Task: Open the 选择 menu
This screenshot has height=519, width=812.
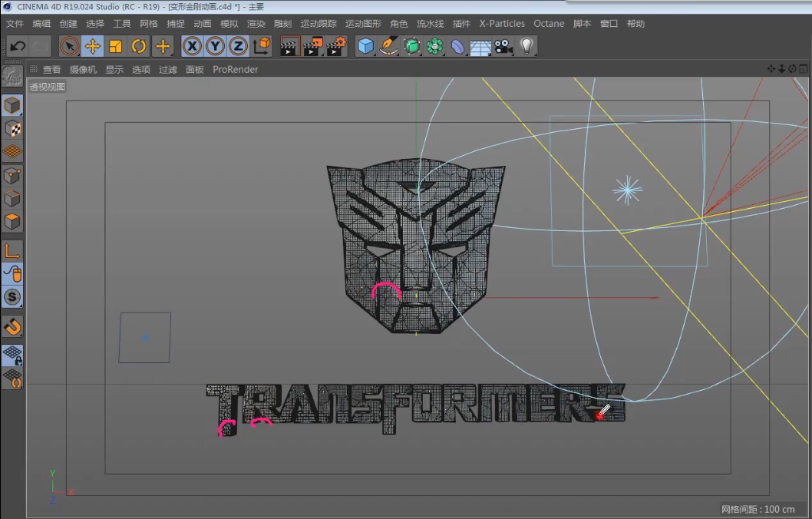Action: tap(95, 24)
